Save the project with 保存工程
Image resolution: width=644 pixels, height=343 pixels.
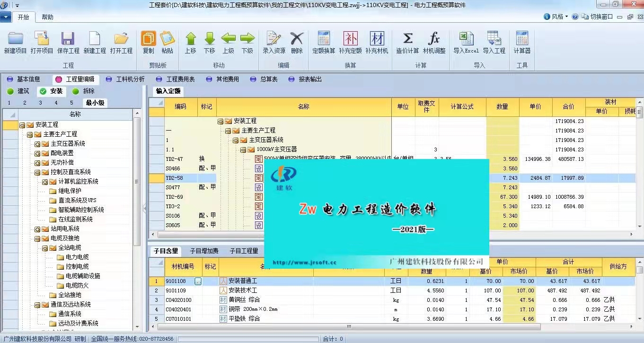(x=68, y=43)
